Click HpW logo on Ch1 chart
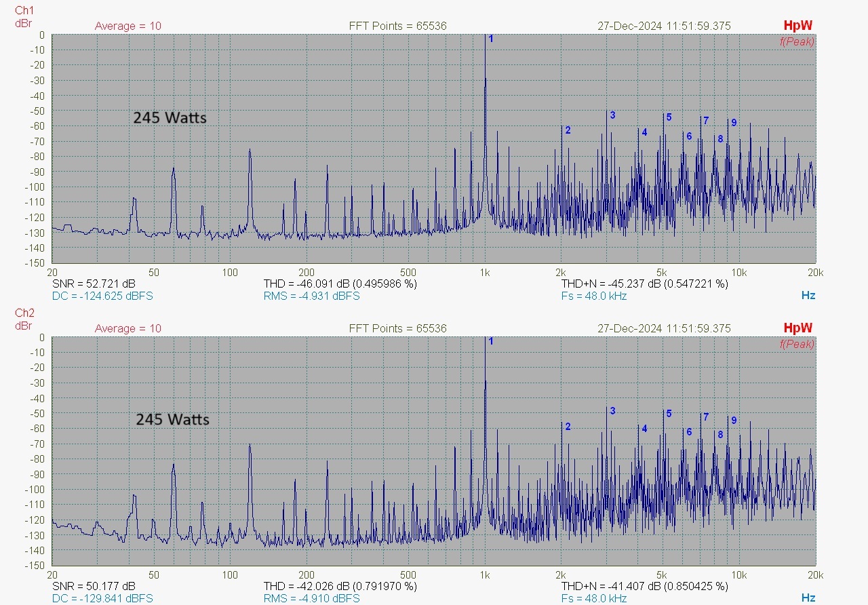 [x=797, y=26]
